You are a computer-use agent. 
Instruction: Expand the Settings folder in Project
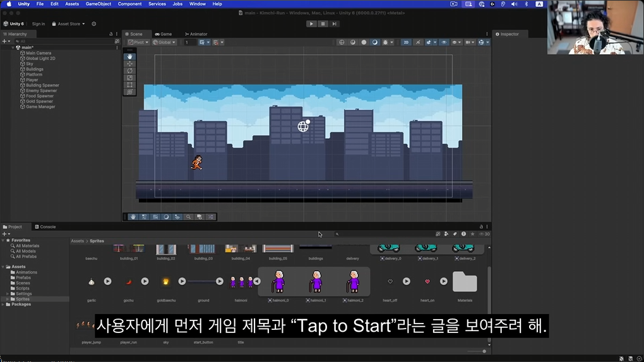pyautogui.click(x=8, y=294)
